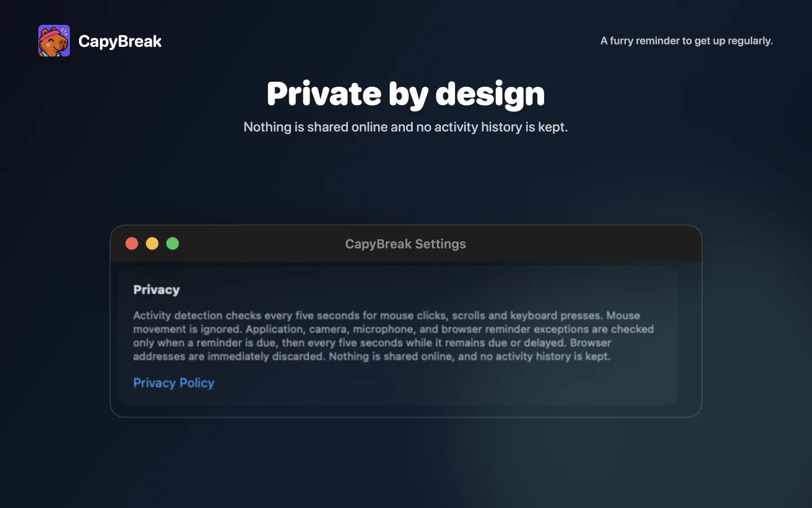
Task: Click the line starting 'movement is ignored'
Action: coord(393,329)
